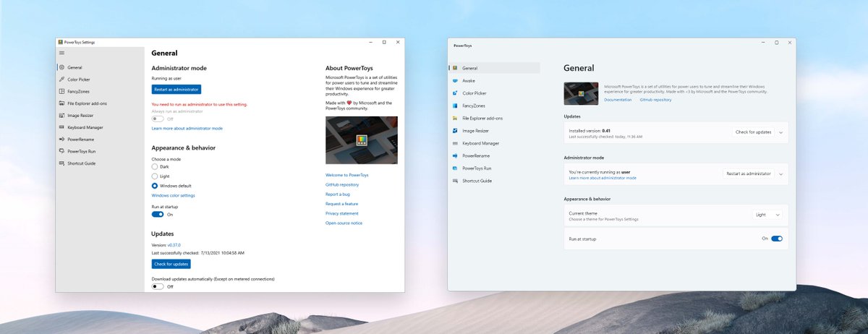
Task: Open the Privacy statement link
Action: [342, 213]
